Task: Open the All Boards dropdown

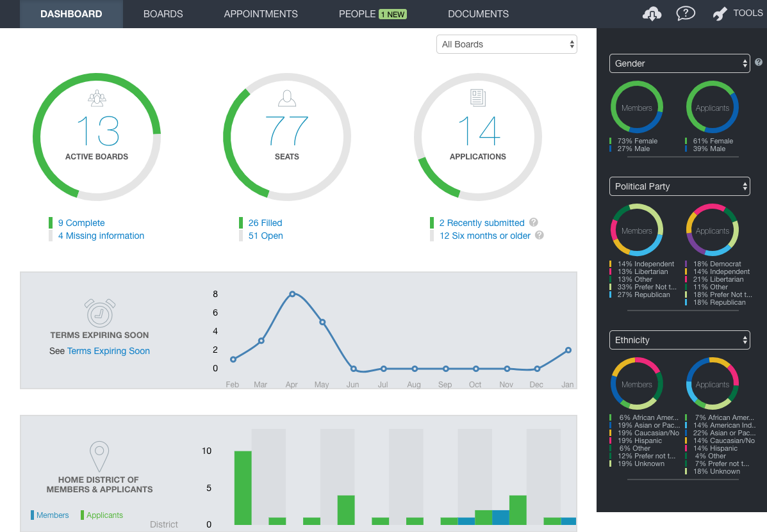Action: (x=507, y=44)
